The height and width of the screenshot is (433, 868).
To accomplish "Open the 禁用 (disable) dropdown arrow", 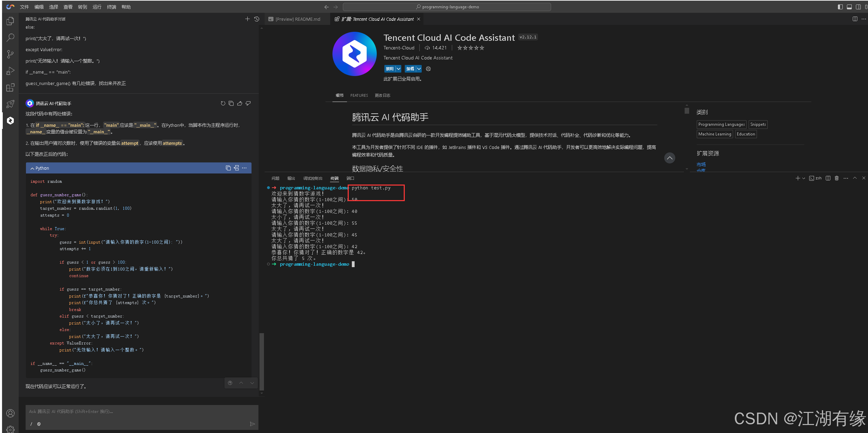I will point(399,69).
